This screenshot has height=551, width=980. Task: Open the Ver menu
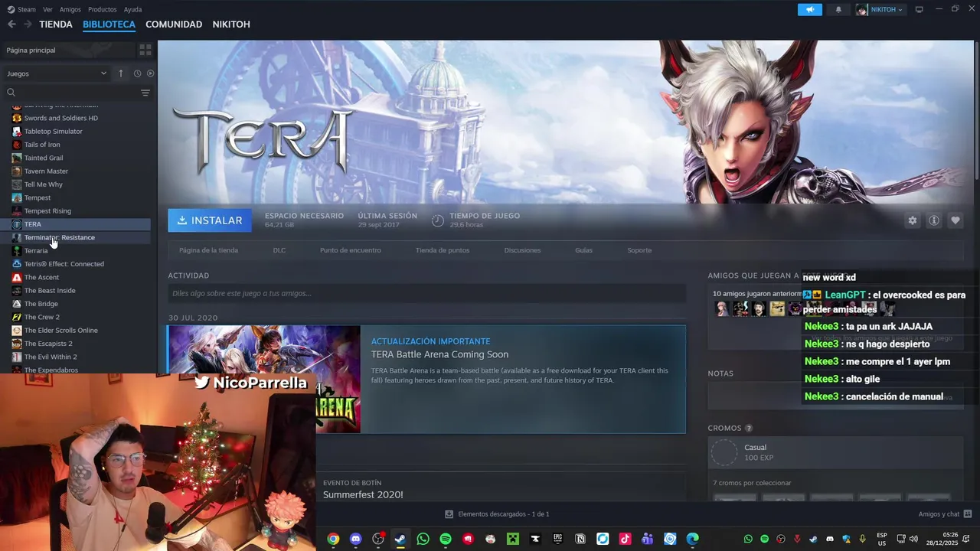click(47, 9)
